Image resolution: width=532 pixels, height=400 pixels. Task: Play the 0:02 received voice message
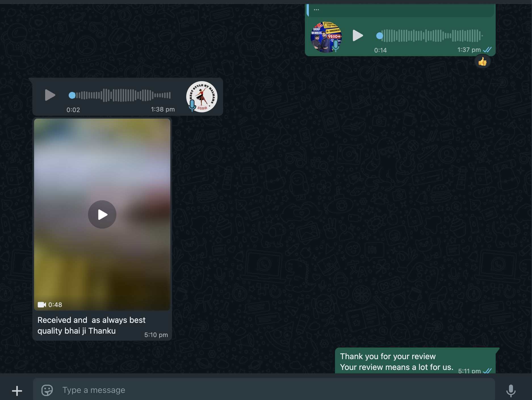coord(50,95)
